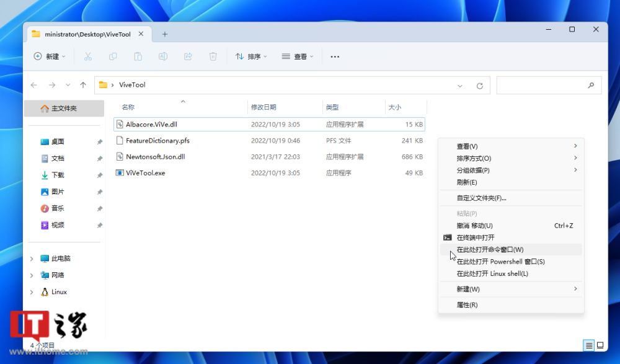
Task: Expand the 网络 tree node
Action: click(32, 275)
